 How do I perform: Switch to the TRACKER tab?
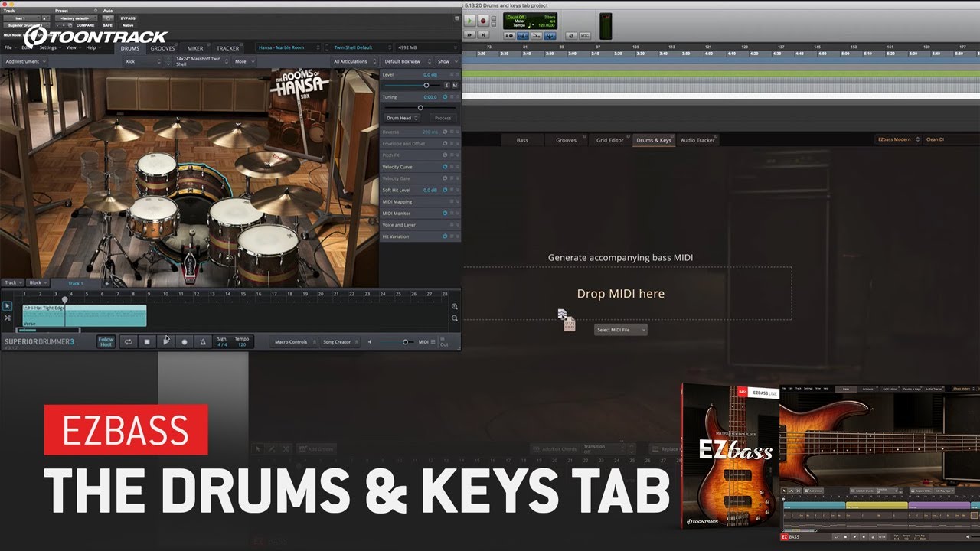pyautogui.click(x=227, y=48)
